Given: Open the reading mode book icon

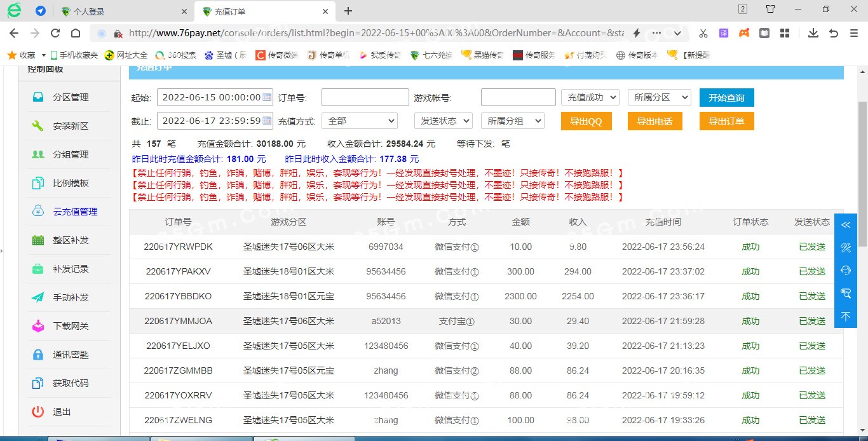Looking at the screenshot, I should point(765,33).
